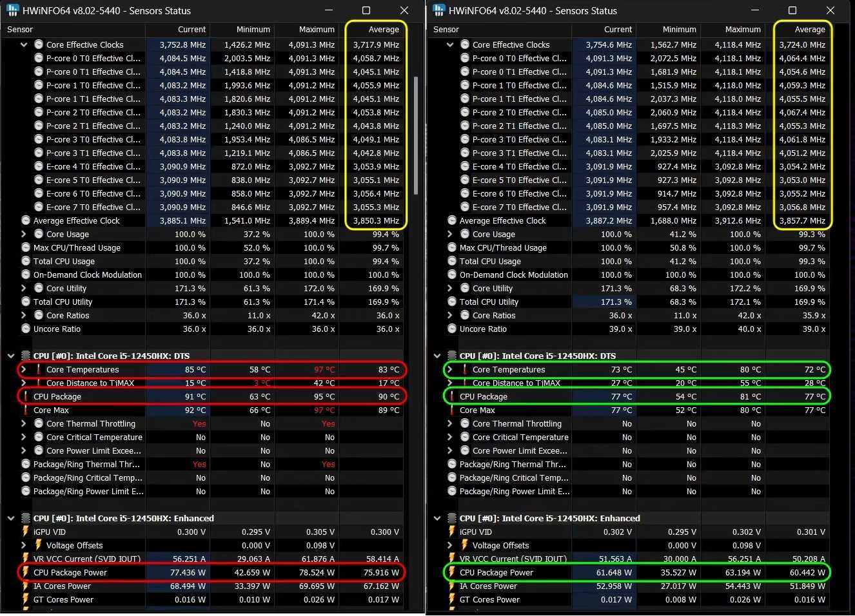Click icon of E-core 7 T0 Effective Clock, right window
855x616 pixels.
[x=465, y=207]
